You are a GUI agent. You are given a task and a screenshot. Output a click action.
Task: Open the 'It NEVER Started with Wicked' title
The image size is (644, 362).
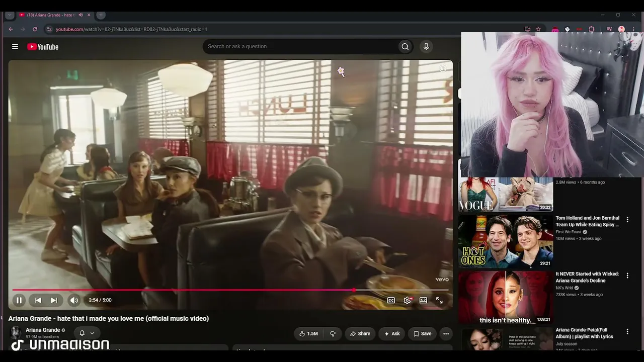click(587, 277)
